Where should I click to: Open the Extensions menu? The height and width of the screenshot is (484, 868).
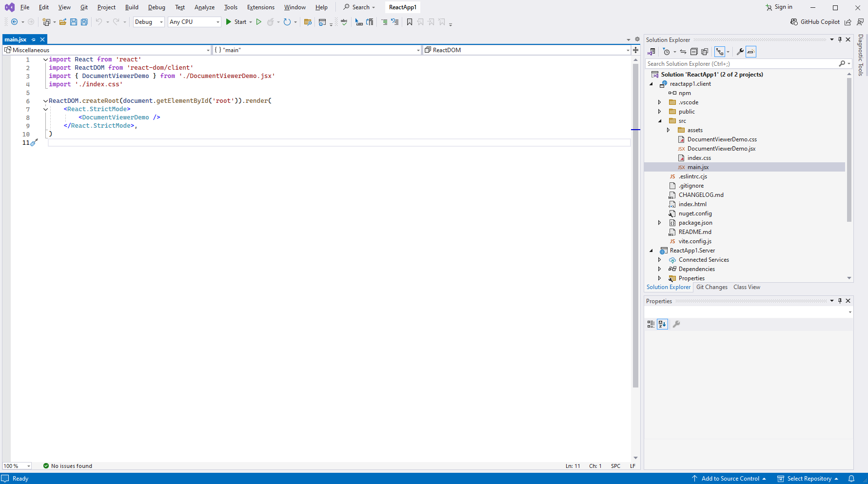(260, 7)
